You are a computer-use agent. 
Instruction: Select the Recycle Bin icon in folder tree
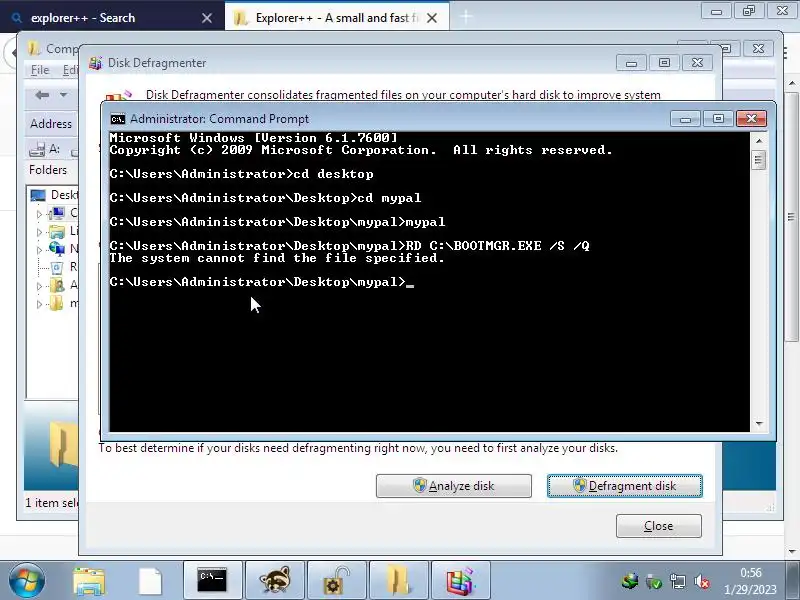click(57, 267)
